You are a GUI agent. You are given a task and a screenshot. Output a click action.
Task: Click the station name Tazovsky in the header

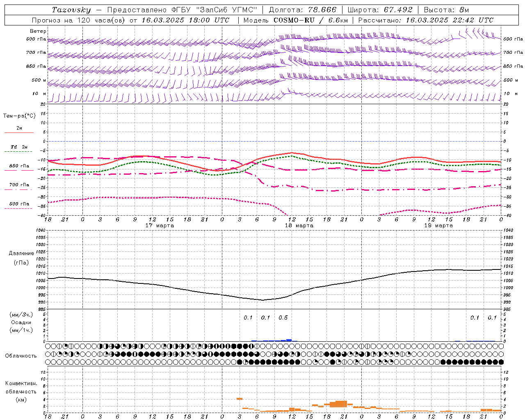click(x=71, y=10)
